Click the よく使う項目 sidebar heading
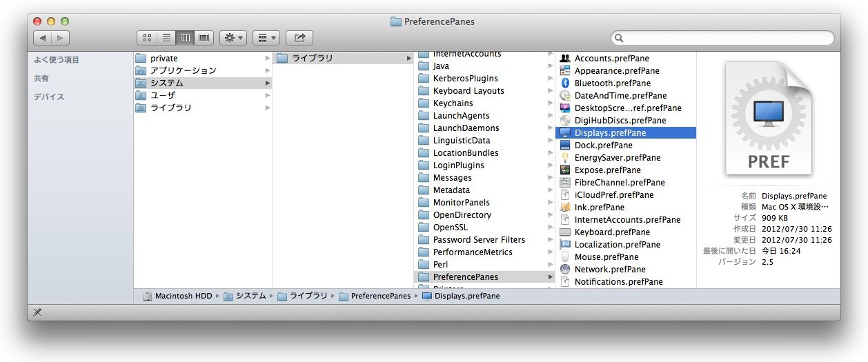The image size is (868, 362). tap(57, 60)
